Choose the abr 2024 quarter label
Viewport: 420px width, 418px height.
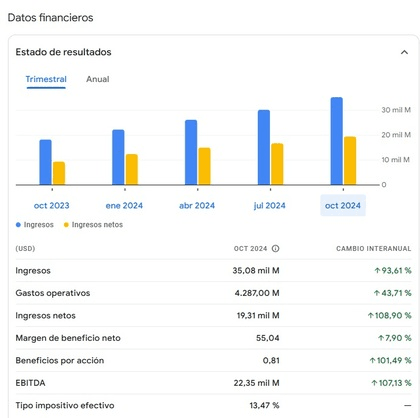click(x=197, y=205)
